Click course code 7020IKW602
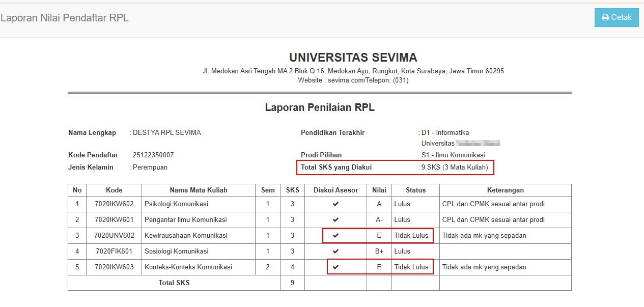This screenshot has width=644, height=307. click(114, 204)
